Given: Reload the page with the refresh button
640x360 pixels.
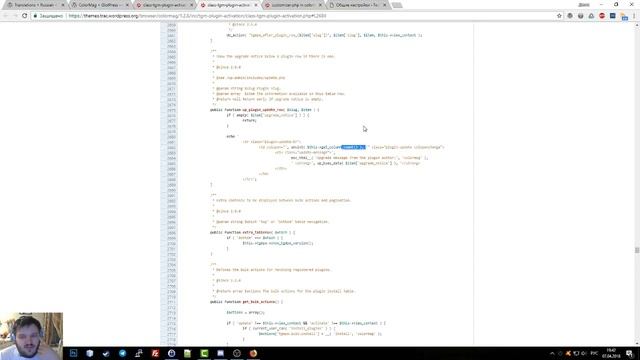Looking at the screenshot, I should [24, 16].
